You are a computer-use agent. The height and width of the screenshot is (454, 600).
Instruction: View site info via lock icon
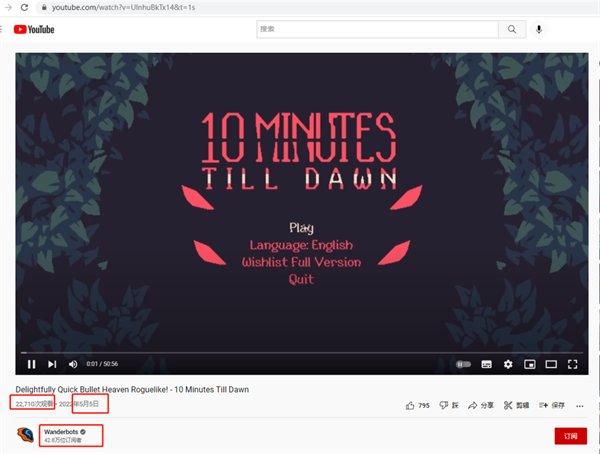44,7
